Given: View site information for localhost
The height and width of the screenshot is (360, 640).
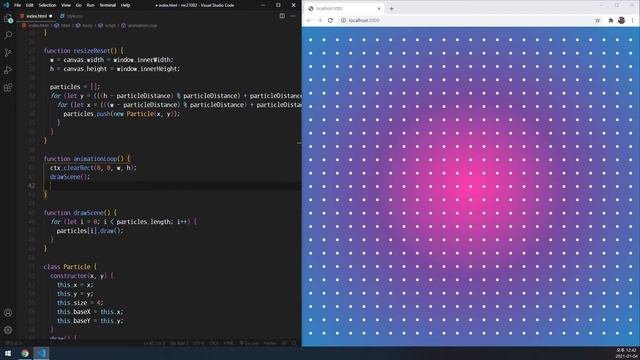Looking at the screenshot, I should coord(343,20).
